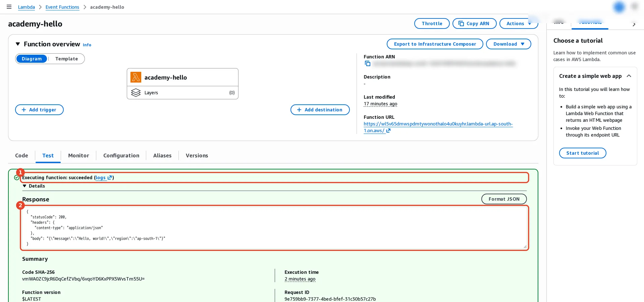
Task: Click the success checkmark status icon
Action: (17, 178)
